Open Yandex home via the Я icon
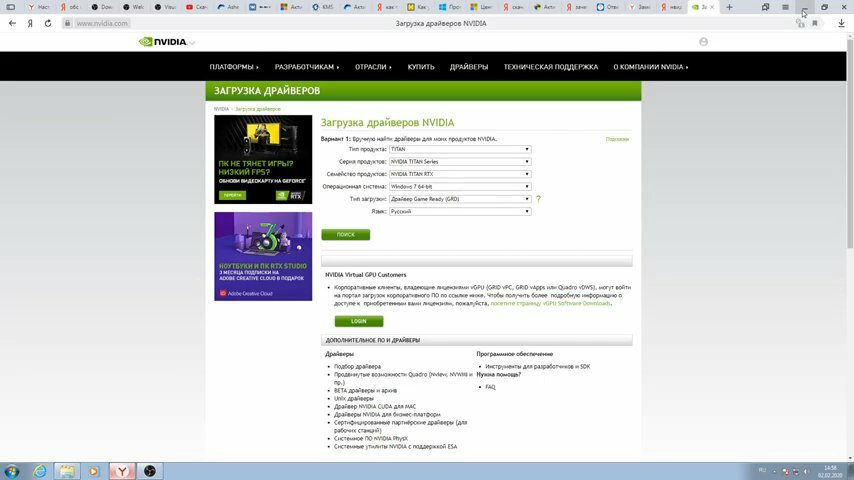The image size is (854, 480). [30, 23]
